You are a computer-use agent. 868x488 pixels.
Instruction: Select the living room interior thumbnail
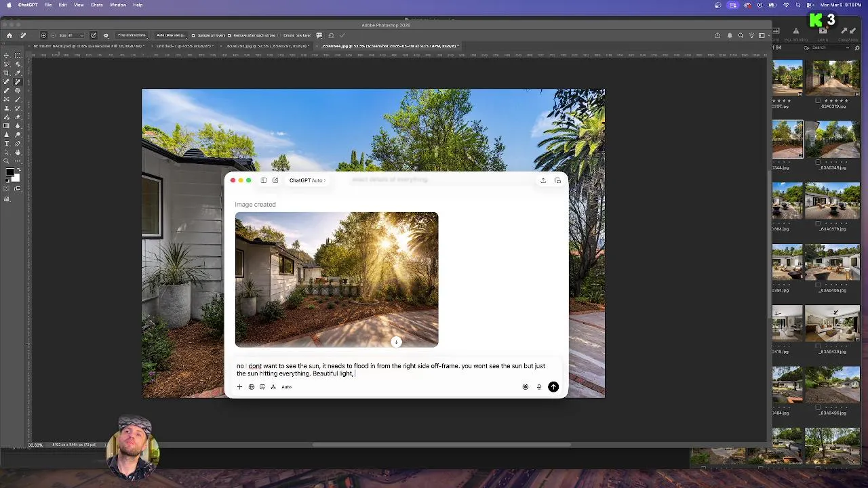(x=831, y=323)
